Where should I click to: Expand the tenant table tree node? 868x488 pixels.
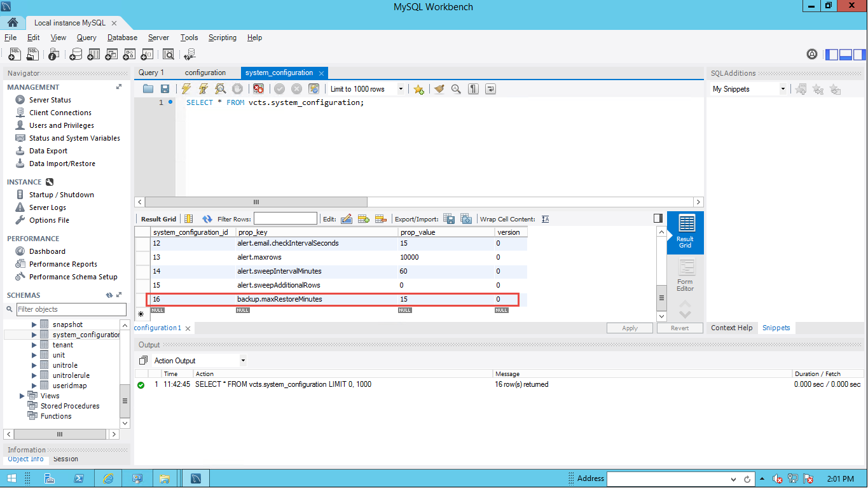(34, 345)
